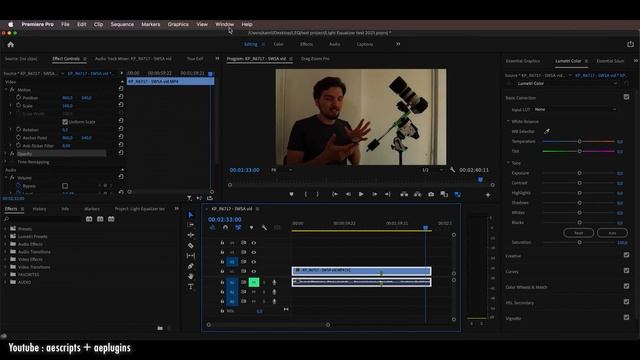Select the Razor tool
This screenshot has width=640, height=360.
(191, 245)
